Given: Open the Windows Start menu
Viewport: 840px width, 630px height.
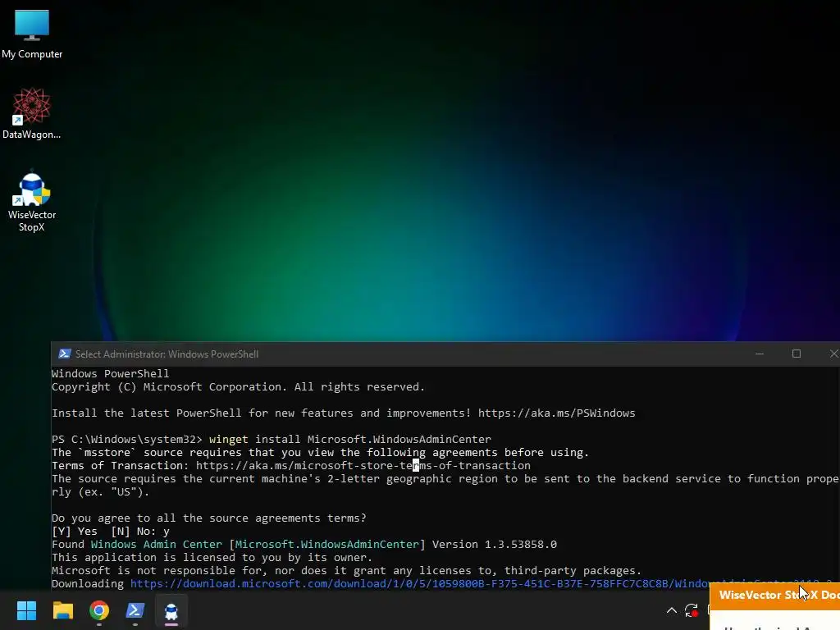Looking at the screenshot, I should coord(26,610).
